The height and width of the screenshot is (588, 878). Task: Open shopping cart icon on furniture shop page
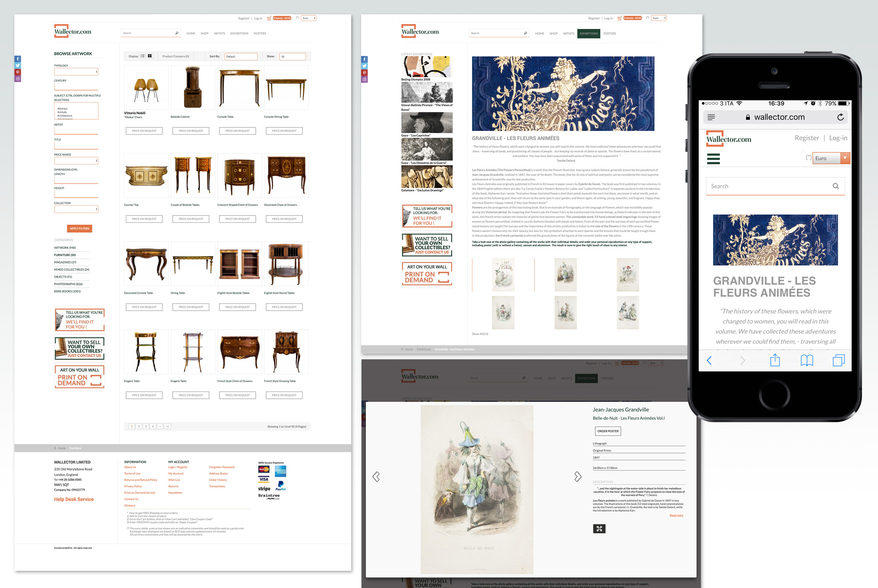(269, 18)
